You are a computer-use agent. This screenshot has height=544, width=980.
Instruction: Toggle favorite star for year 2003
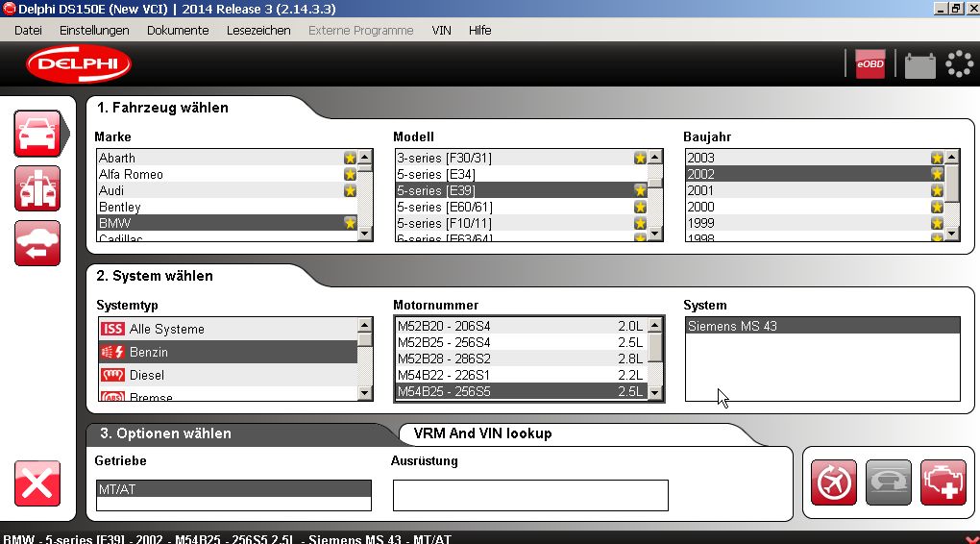coord(937,159)
